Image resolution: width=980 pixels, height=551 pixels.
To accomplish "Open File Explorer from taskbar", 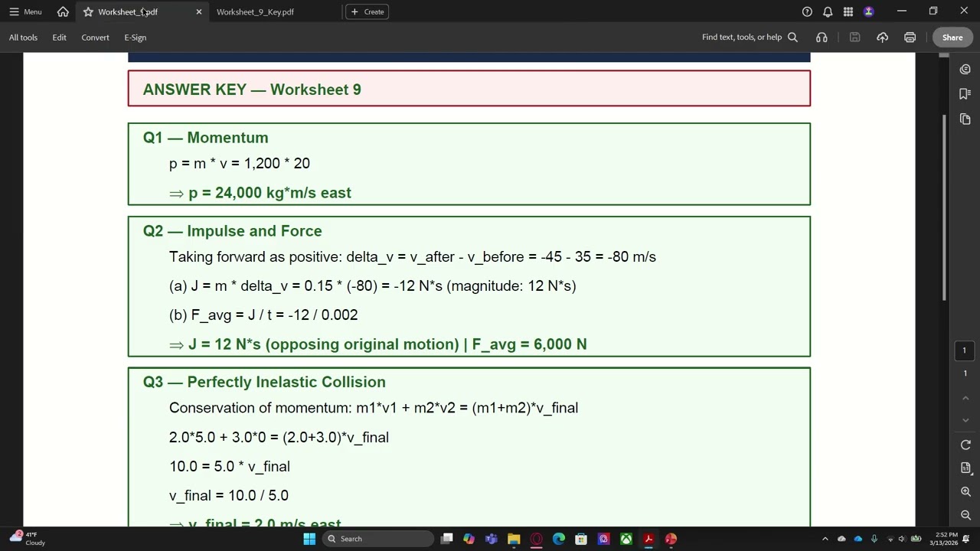I will (x=514, y=539).
